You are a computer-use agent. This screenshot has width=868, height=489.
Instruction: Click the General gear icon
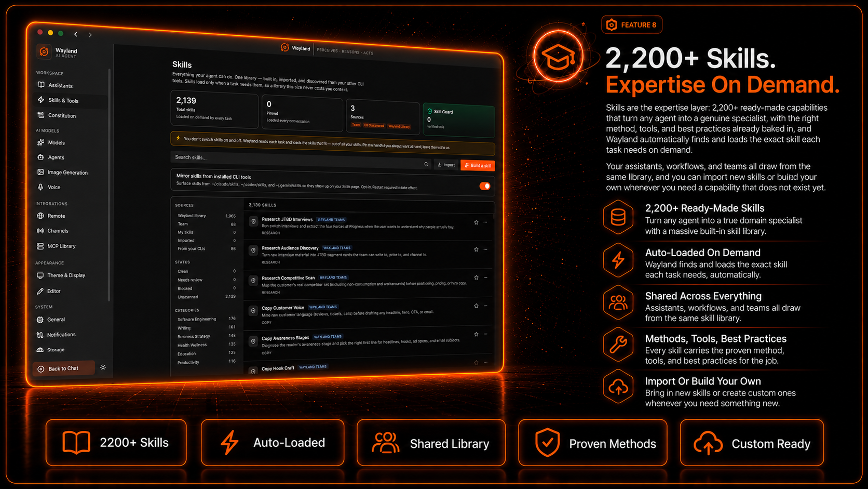click(40, 320)
